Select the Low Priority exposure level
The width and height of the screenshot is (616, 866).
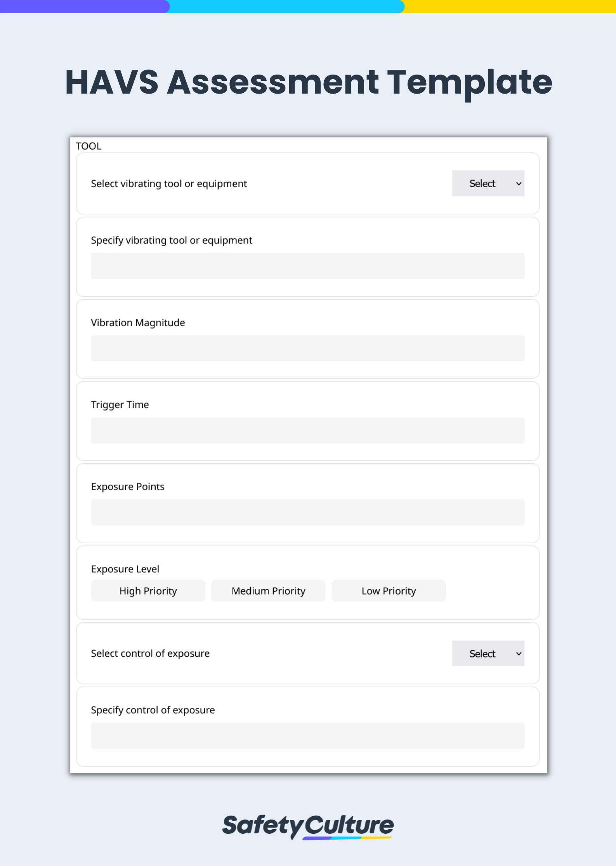[388, 591]
